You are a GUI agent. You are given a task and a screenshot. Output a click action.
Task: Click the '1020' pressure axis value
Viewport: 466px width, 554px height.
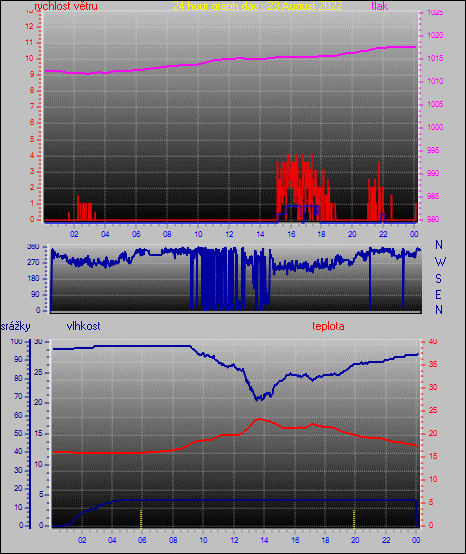pyautogui.click(x=435, y=35)
